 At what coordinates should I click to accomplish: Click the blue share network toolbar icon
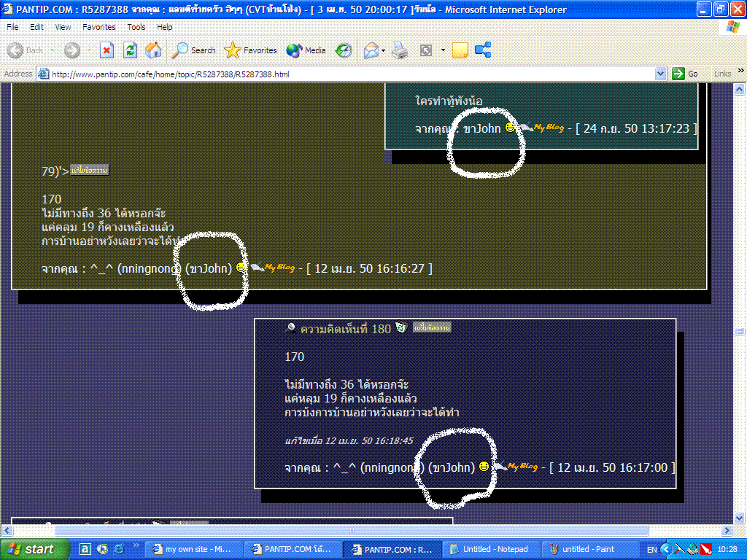point(483,50)
